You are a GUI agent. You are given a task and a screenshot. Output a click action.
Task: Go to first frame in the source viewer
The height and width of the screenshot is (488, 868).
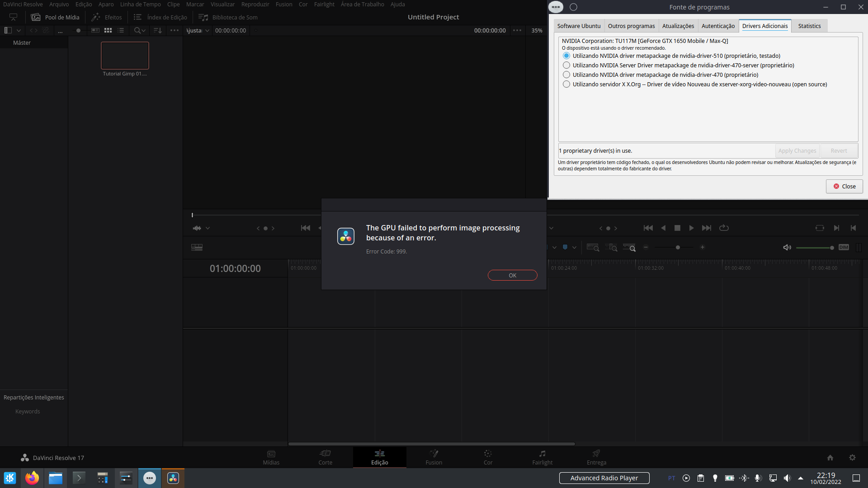point(306,228)
